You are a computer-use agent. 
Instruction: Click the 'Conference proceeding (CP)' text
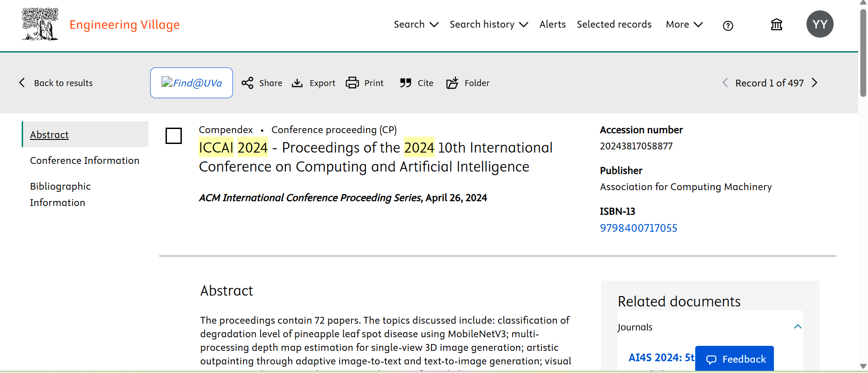point(334,130)
